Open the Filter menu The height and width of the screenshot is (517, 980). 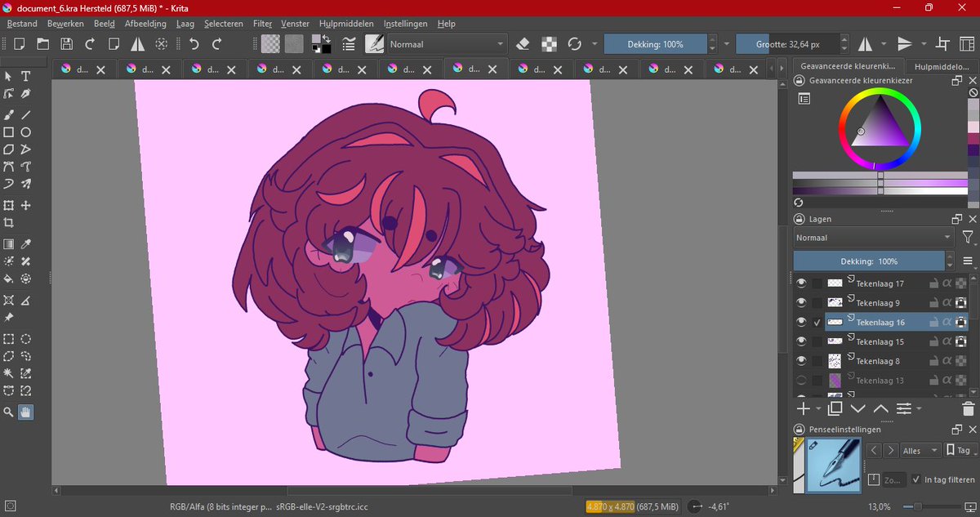pyautogui.click(x=262, y=24)
